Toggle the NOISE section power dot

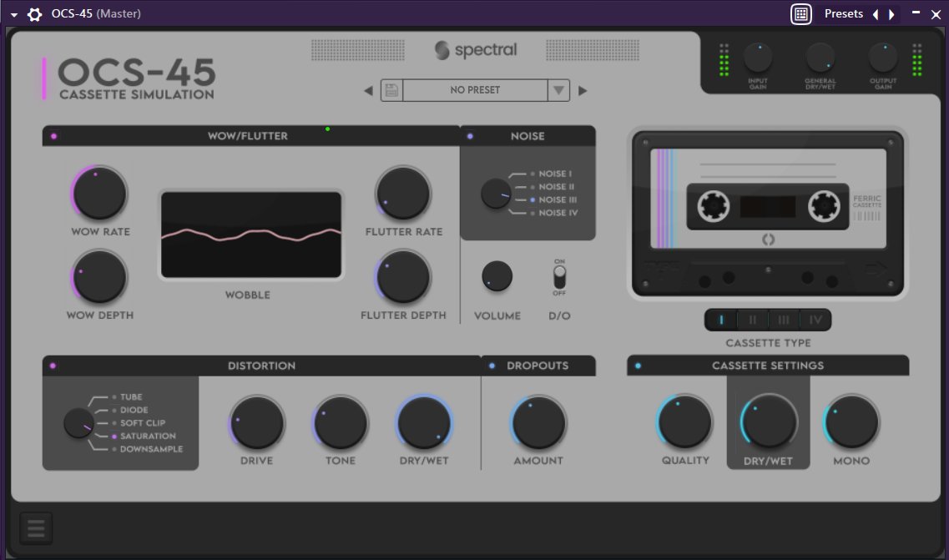[x=470, y=136]
